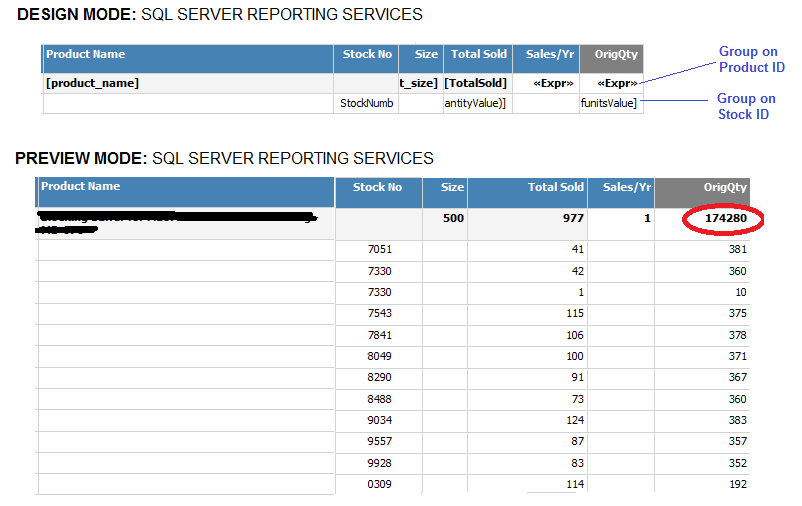Image resolution: width=802 pixels, height=506 pixels.
Task: Click total sold value 83
Action: (x=577, y=463)
